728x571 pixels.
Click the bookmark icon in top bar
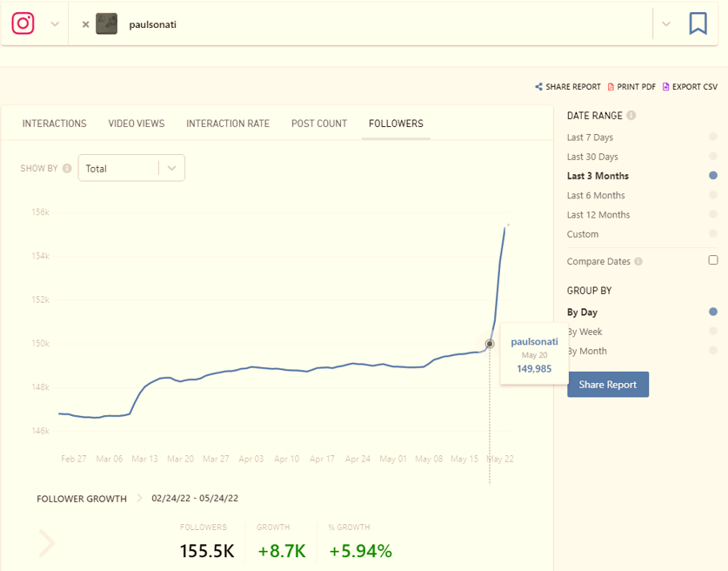[x=698, y=24]
